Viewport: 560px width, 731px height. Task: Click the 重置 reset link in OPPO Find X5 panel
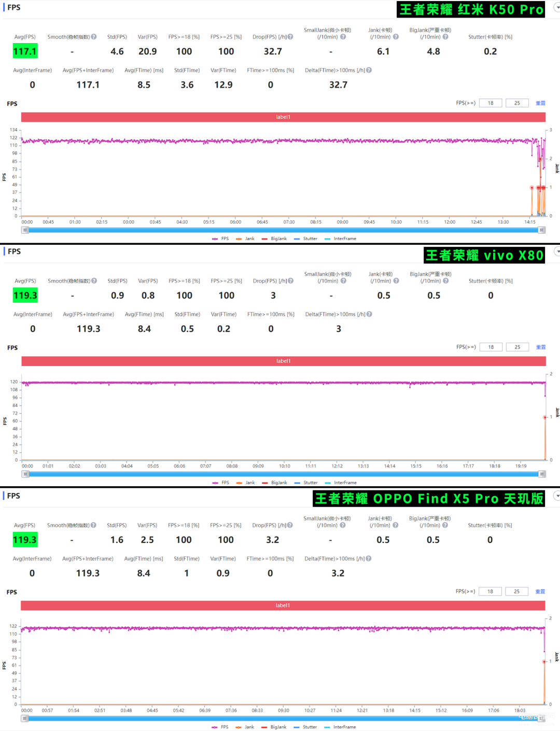[x=540, y=592]
